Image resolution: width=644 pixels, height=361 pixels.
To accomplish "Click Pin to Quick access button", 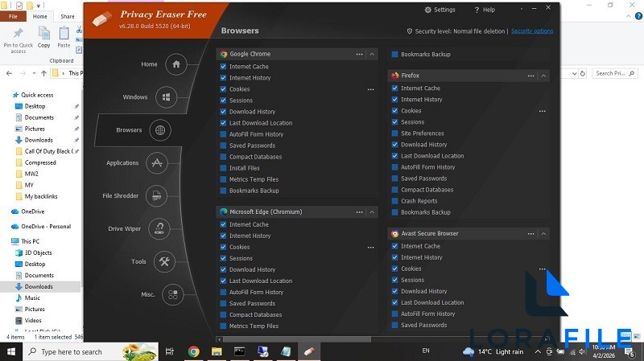I will 18,39.
